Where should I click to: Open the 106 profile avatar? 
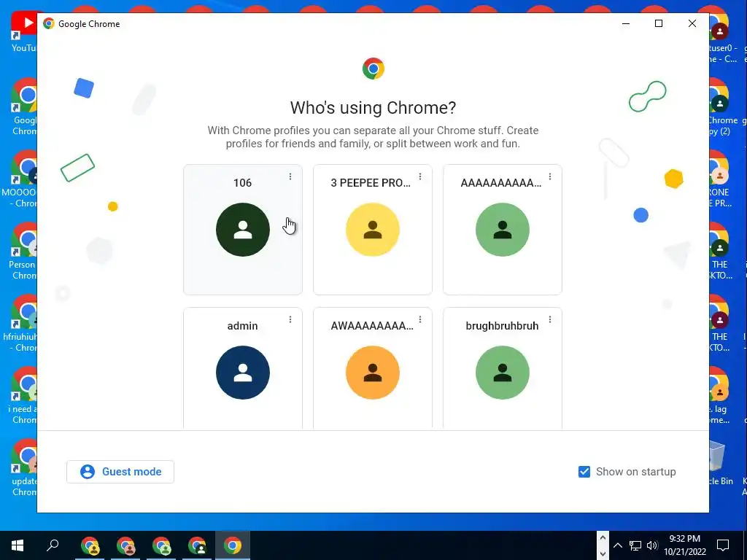tap(242, 230)
